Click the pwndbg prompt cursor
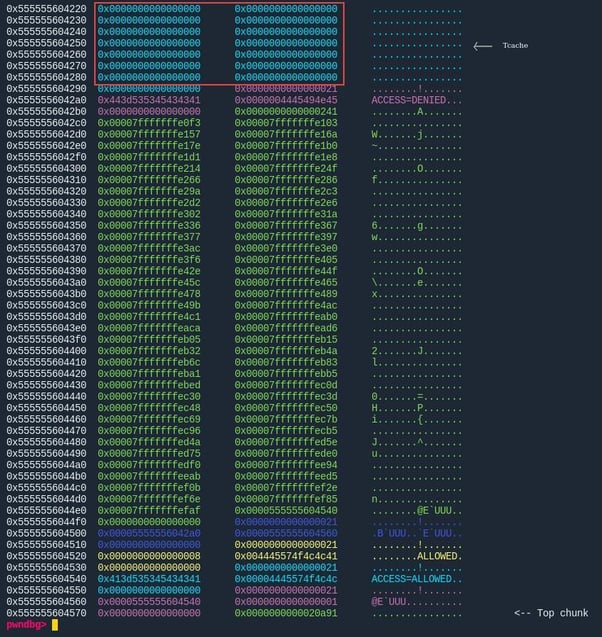The height and width of the screenshot is (637, 602). point(55,625)
